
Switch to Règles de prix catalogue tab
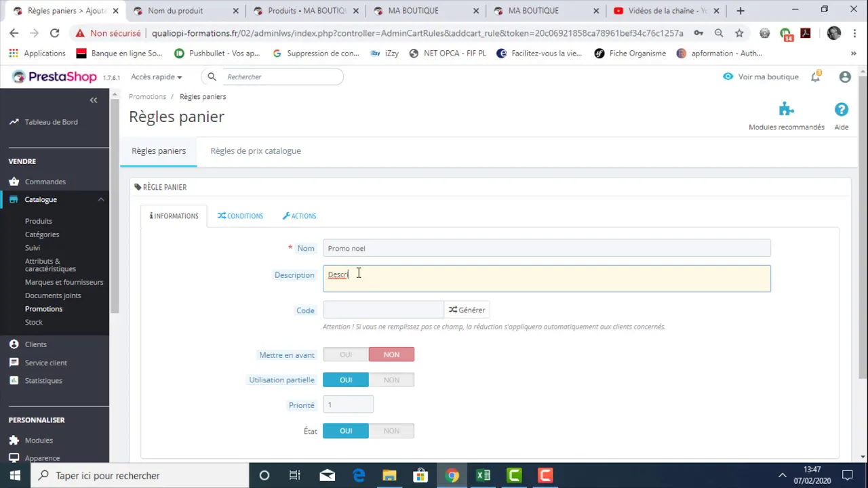pyautogui.click(x=256, y=150)
